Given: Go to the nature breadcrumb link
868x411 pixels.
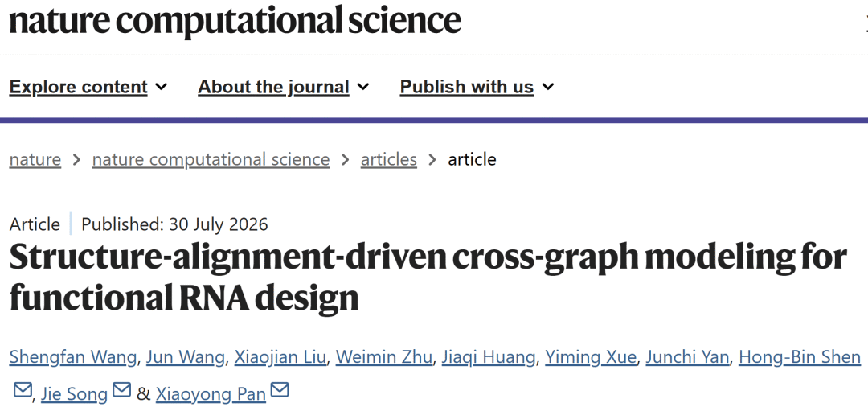Looking at the screenshot, I should pyautogui.click(x=35, y=160).
